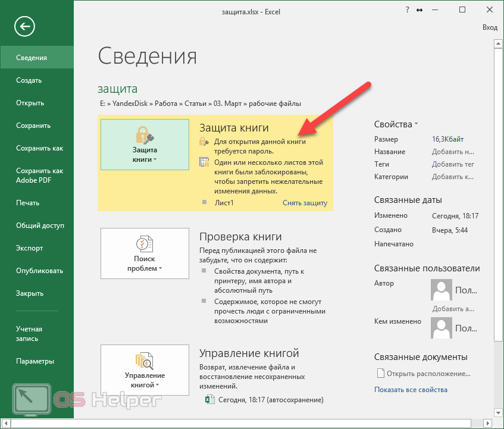Click the back arrow circle icon

pos(24,26)
